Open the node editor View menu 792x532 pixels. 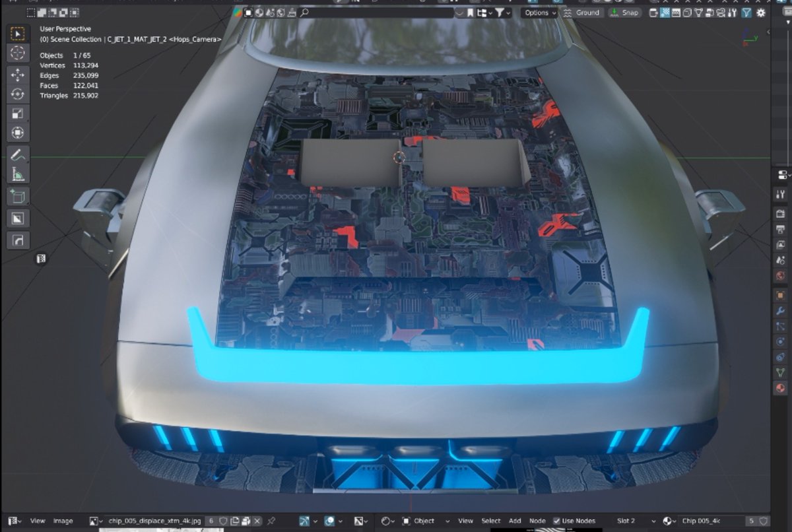tap(465, 521)
